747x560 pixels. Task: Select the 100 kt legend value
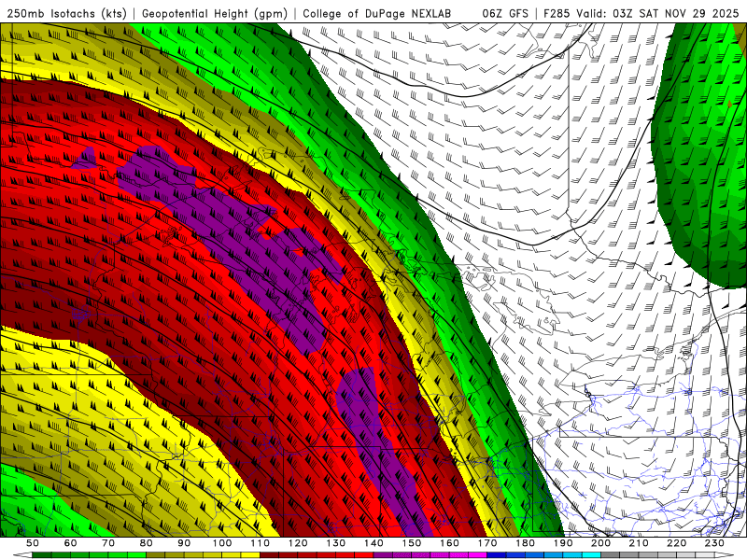(222, 543)
